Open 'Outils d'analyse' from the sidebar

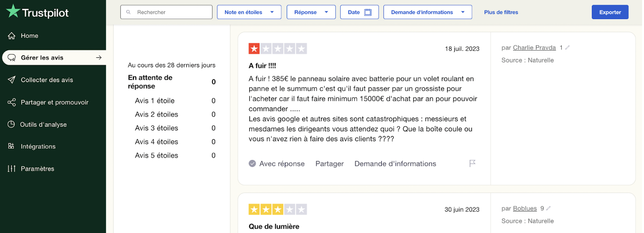pyautogui.click(x=43, y=124)
